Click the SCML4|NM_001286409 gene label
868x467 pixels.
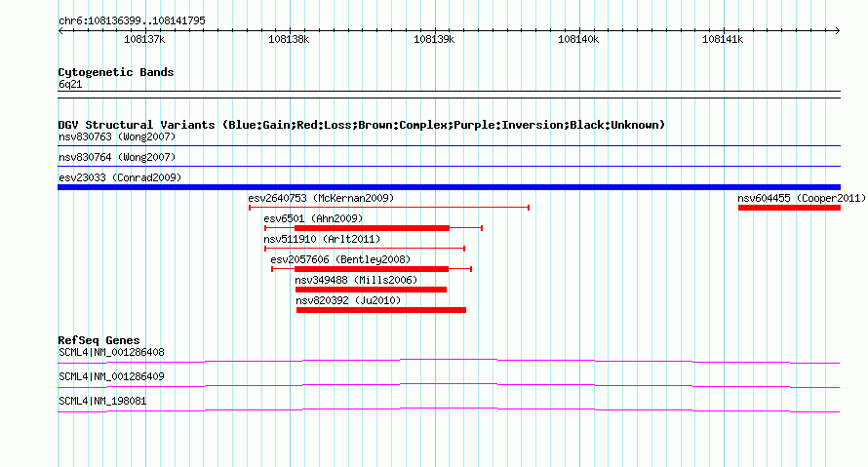111,376
